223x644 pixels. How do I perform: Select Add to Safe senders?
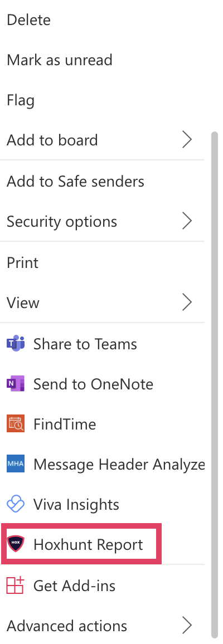[x=76, y=181]
